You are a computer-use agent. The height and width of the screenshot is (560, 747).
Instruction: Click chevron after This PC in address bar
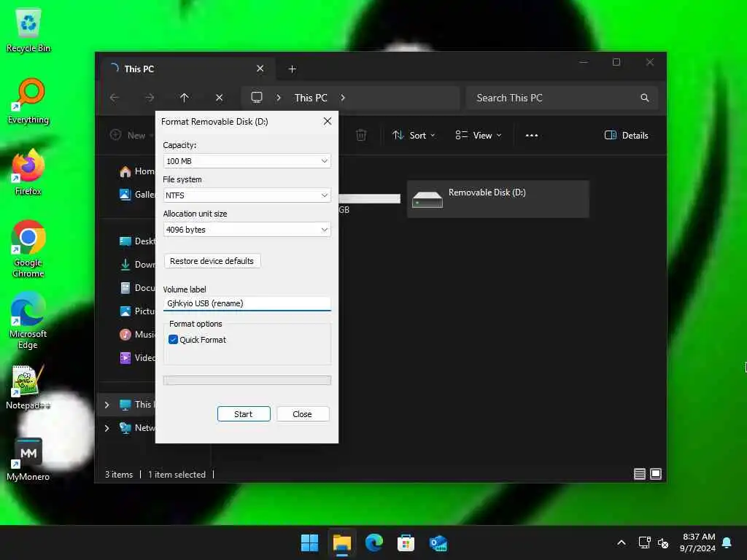(x=343, y=98)
